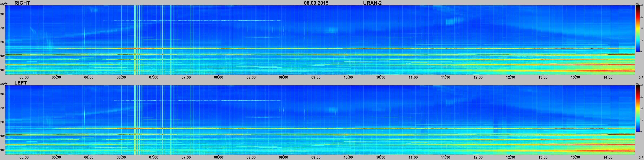Click 08:00 on the RIGHT panel time axis
Image resolution: width=644 pixels, height=160 pixels.
click(219, 77)
